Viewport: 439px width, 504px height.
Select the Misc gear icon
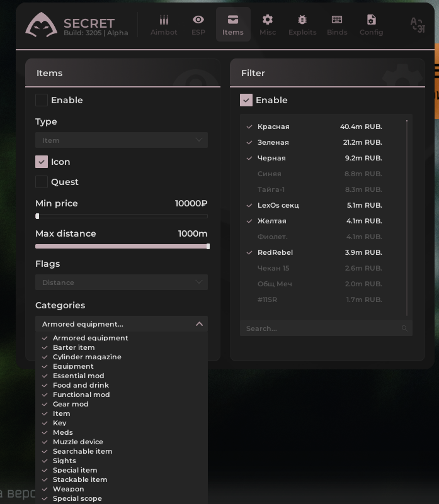click(x=268, y=20)
